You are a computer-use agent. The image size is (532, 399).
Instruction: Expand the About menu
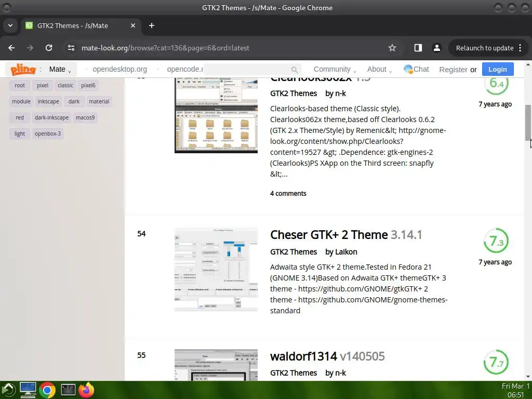click(379, 69)
